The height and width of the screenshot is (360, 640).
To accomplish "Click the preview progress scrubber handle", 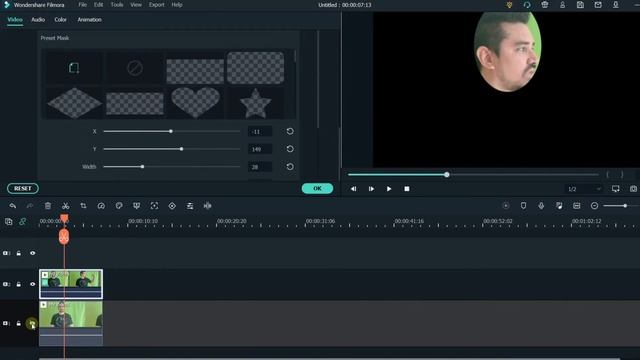I will [447, 175].
